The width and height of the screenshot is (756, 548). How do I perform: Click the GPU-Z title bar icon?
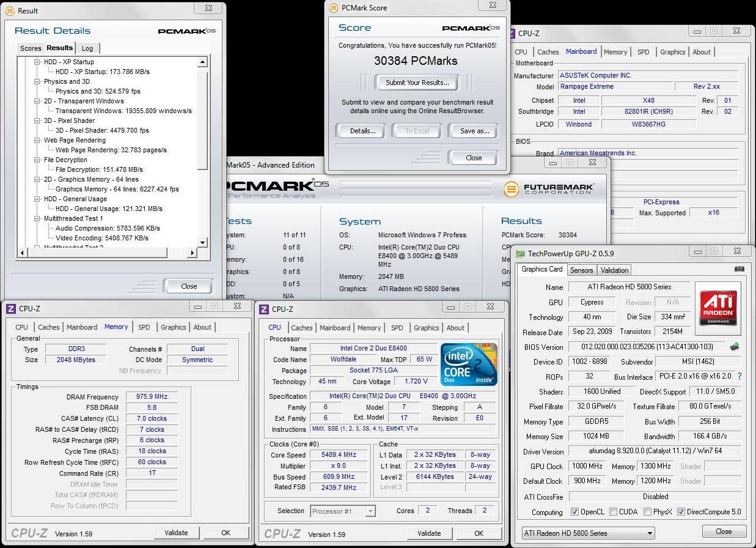click(520, 253)
